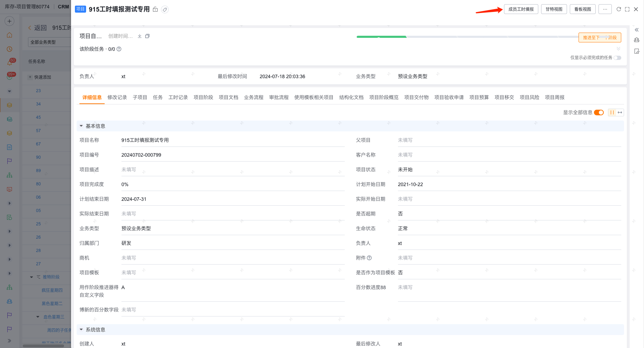Viewport: 644px width, 348px height.
Task: Collapse the 系统信息 section
Action: (81, 329)
